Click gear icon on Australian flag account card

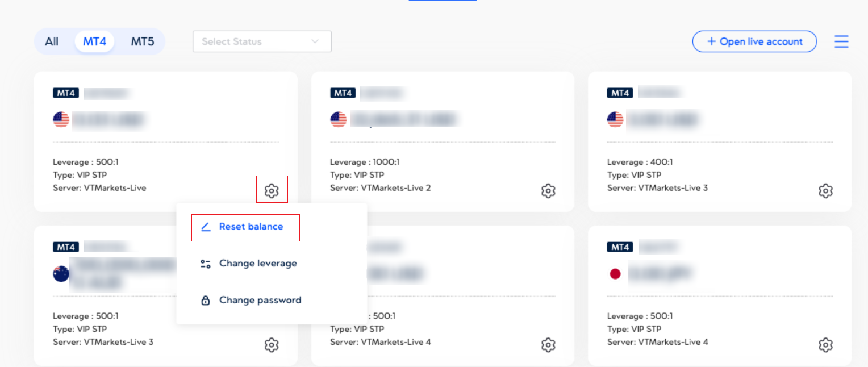coord(272,345)
